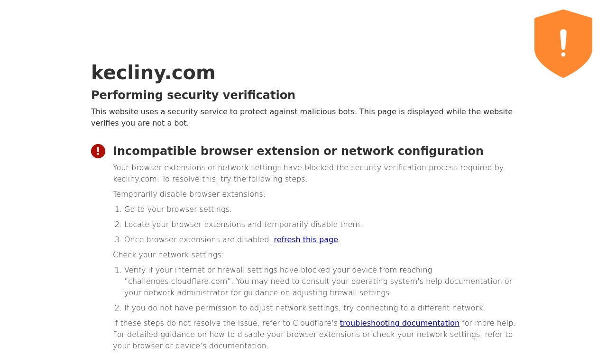This screenshot has height=364, width=607.
Task: Click the 'verifies you are not a bot' line
Action: coord(140,123)
